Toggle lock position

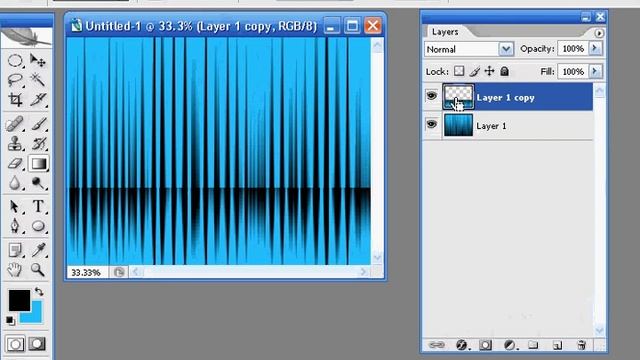489,71
